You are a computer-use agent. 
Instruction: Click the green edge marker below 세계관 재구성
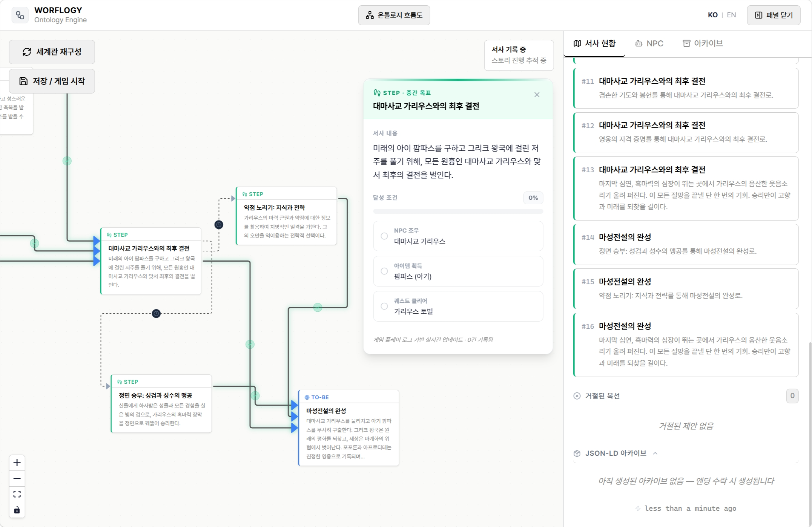(x=67, y=161)
